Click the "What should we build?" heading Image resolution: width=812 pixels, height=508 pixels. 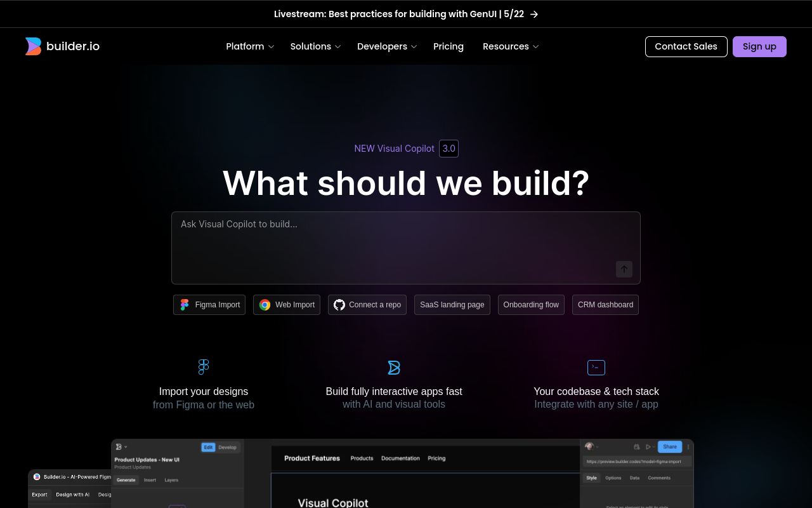tap(406, 183)
